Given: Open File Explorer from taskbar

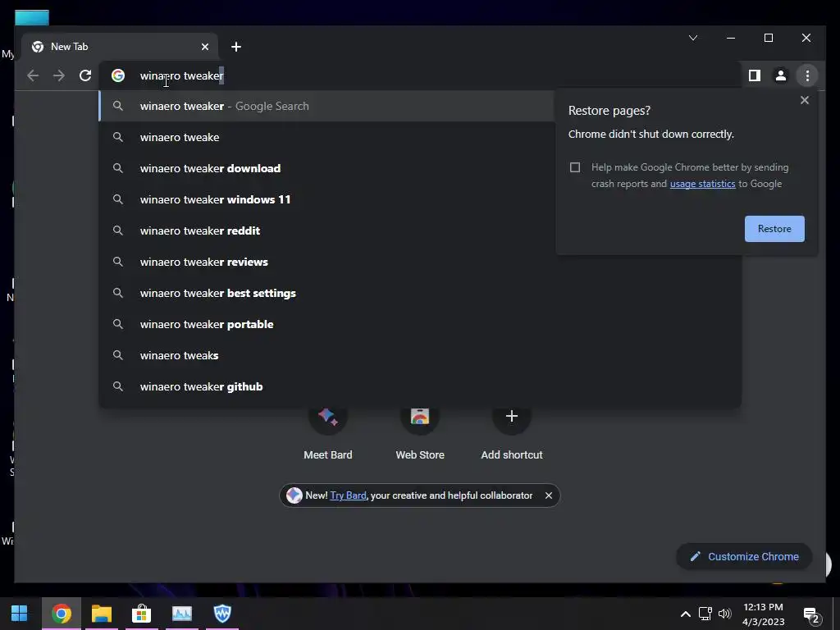Looking at the screenshot, I should (x=101, y=614).
